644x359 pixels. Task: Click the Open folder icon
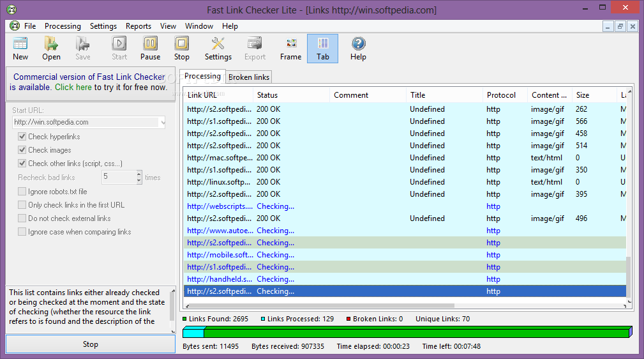click(x=51, y=43)
